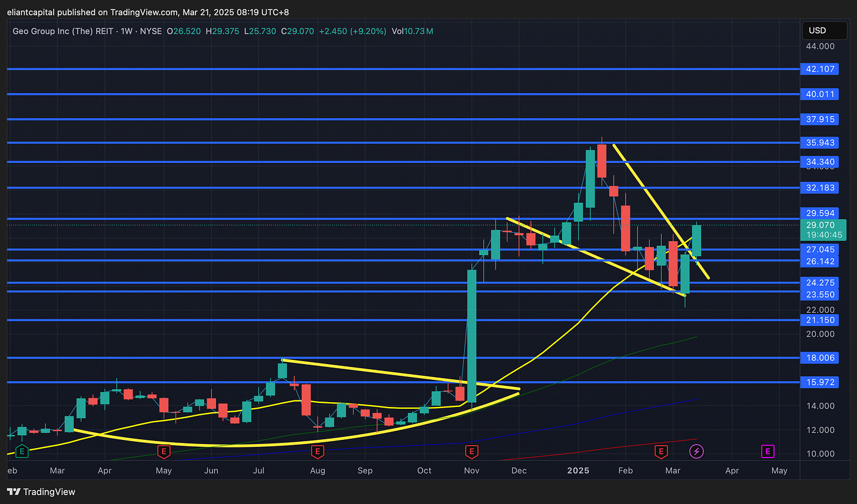Select the 35.943 price level label
857x504 pixels.
point(821,143)
